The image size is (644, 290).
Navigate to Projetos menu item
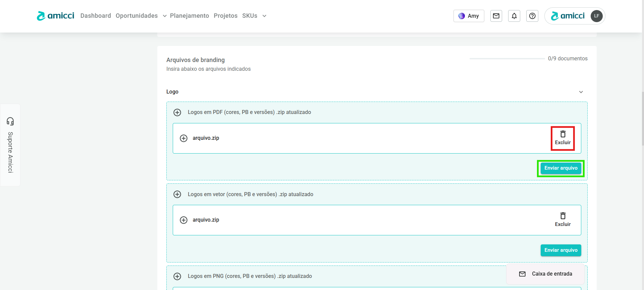click(225, 16)
